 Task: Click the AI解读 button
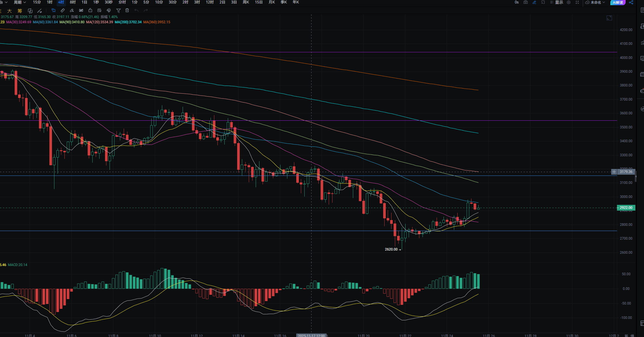tap(618, 2)
